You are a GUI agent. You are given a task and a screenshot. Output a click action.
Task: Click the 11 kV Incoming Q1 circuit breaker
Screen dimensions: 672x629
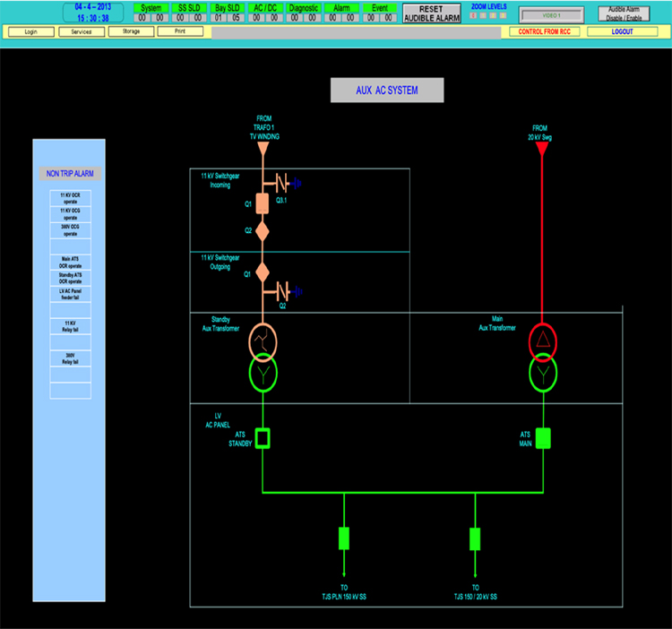[263, 204]
